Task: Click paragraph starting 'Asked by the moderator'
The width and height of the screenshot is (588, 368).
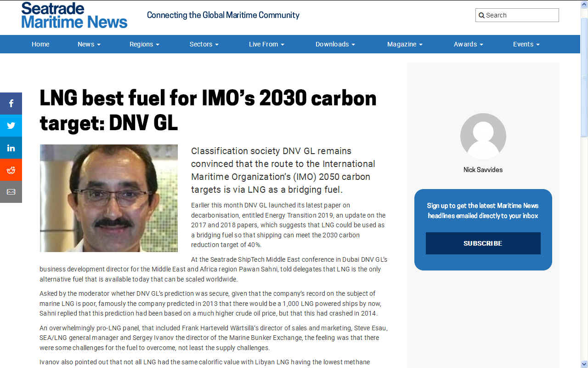Action: pyautogui.click(x=210, y=304)
